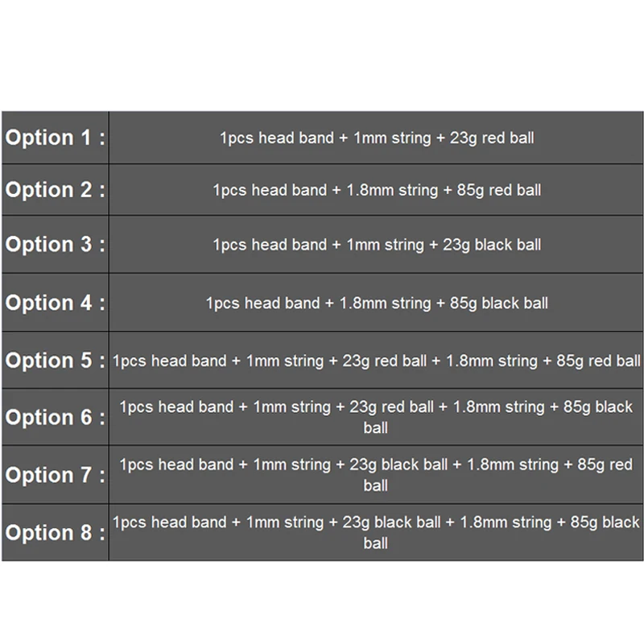This screenshot has height=644, width=644.
Task: Select the first line of Option 6's description
Action: [377, 407]
